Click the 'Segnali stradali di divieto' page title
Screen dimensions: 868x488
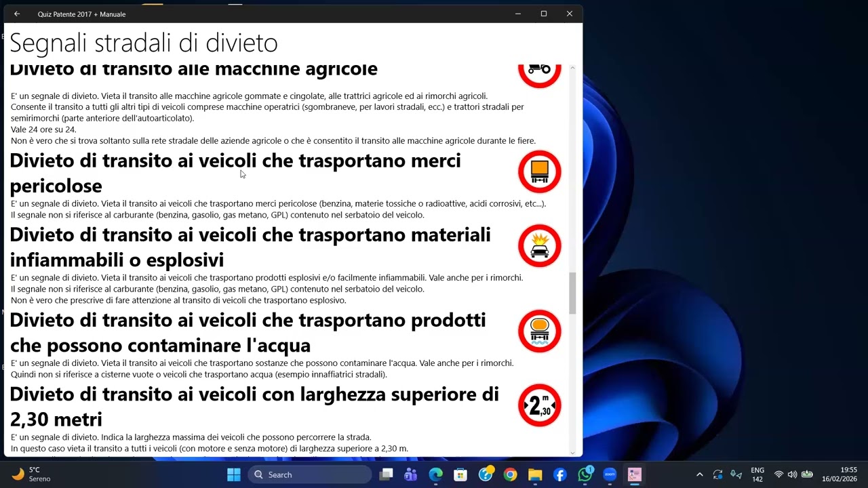(x=144, y=43)
